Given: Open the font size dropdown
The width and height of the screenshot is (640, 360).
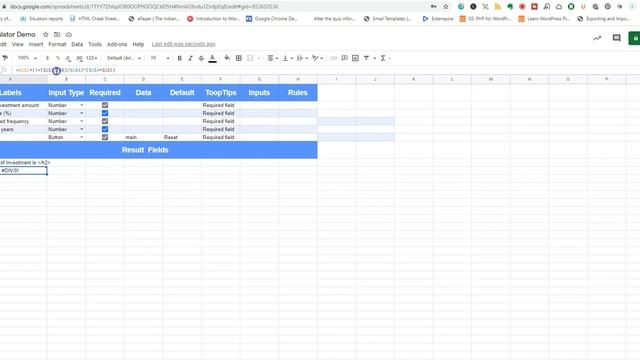Looking at the screenshot, I should (160, 58).
